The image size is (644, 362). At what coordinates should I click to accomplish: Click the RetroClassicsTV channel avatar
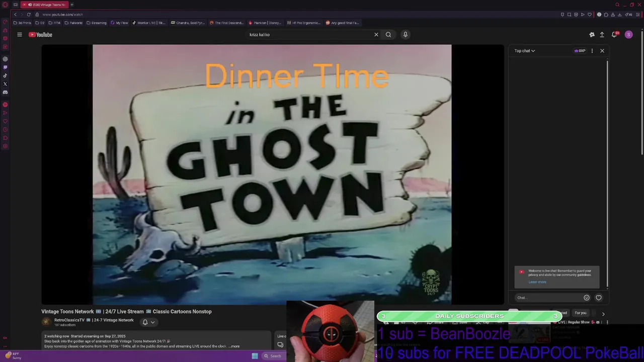point(46,322)
